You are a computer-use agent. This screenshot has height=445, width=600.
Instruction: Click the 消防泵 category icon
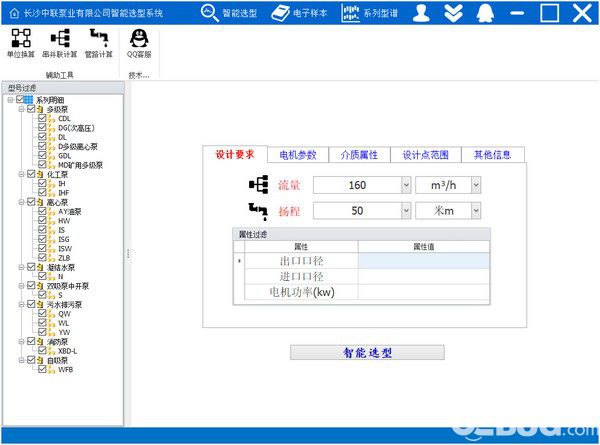tap(41, 341)
